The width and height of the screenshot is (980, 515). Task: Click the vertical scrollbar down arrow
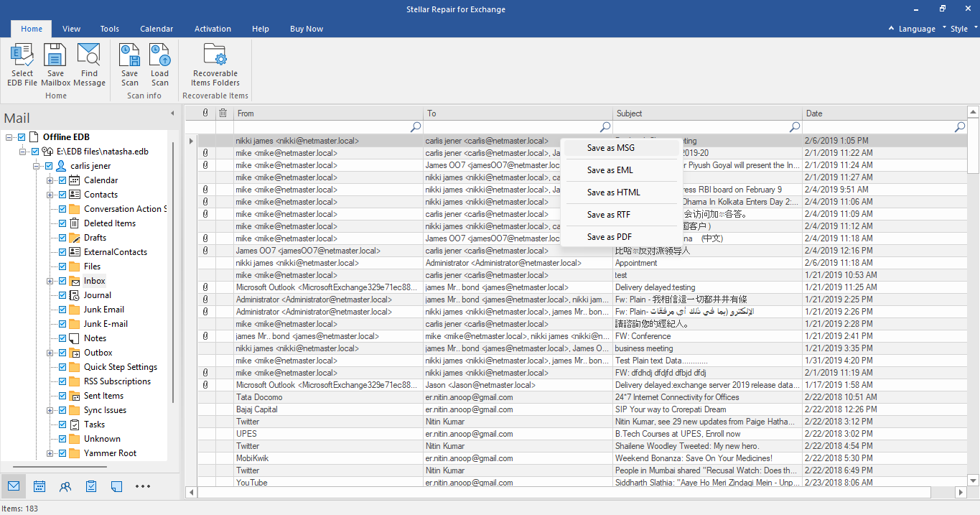click(x=974, y=481)
